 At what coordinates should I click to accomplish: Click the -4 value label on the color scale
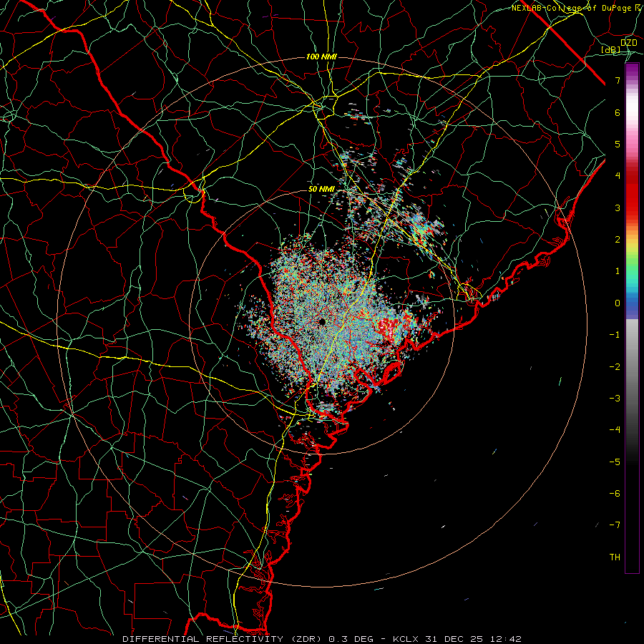click(x=615, y=429)
